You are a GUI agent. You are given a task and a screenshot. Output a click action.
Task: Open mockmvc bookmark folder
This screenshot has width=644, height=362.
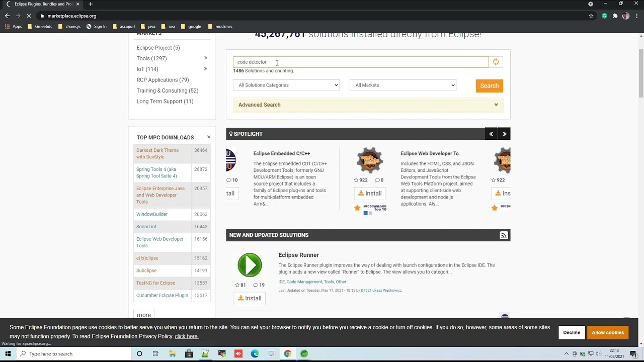tap(220, 27)
